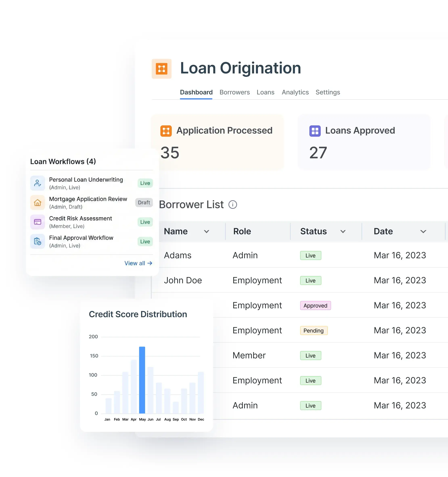Image resolution: width=448 pixels, height=477 pixels.
Task: Switch to the Borrowers tab
Action: click(x=234, y=92)
